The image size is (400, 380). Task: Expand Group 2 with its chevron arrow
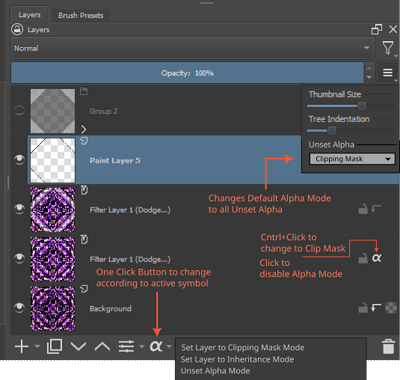84,129
